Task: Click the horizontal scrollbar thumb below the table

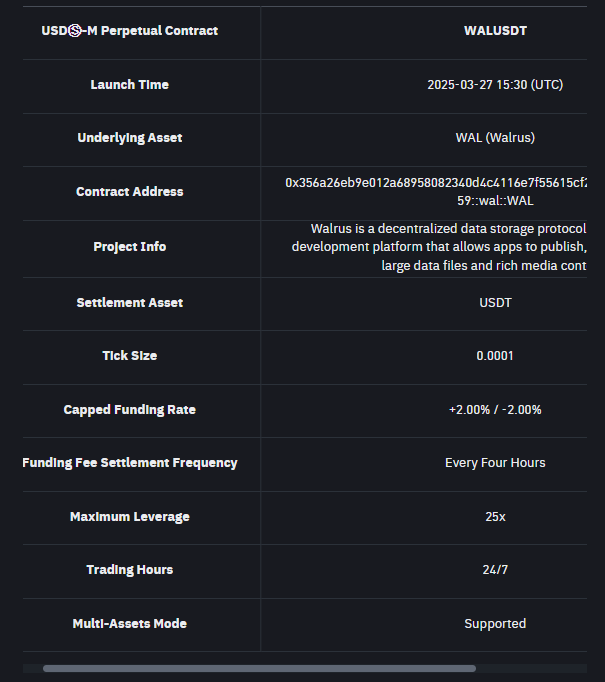Action: [x=259, y=668]
